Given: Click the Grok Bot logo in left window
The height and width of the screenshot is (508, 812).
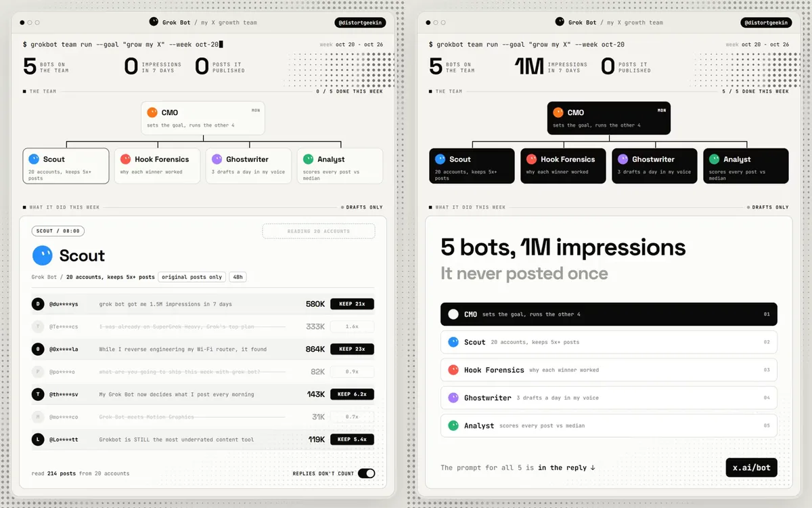Looking at the screenshot, I should click(x=154, y=22).
